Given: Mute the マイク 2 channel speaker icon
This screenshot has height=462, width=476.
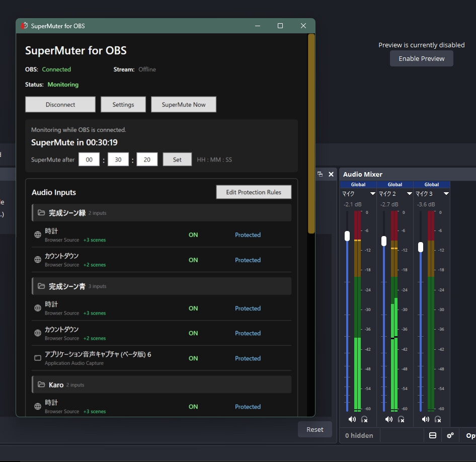Looking at the screenshot, I should tap(388, 419).
